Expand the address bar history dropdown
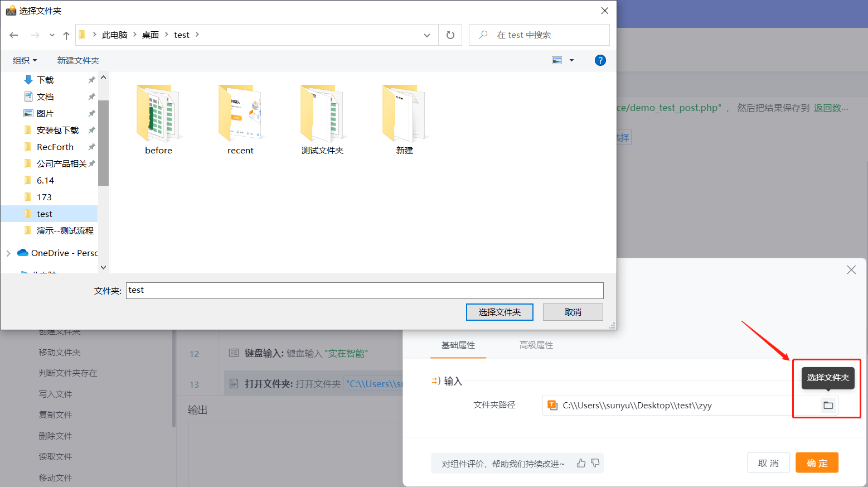 [x=427, y=35]
